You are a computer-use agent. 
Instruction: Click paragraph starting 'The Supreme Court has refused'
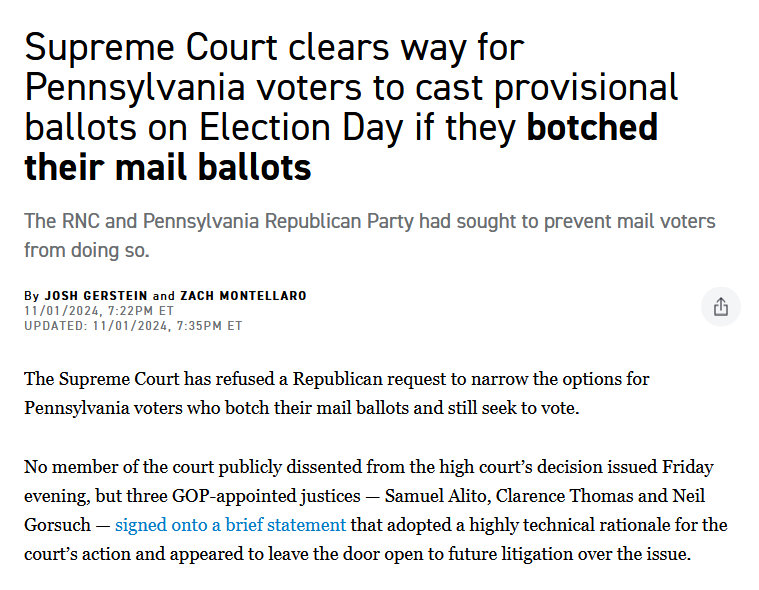[x=336, y=393]
